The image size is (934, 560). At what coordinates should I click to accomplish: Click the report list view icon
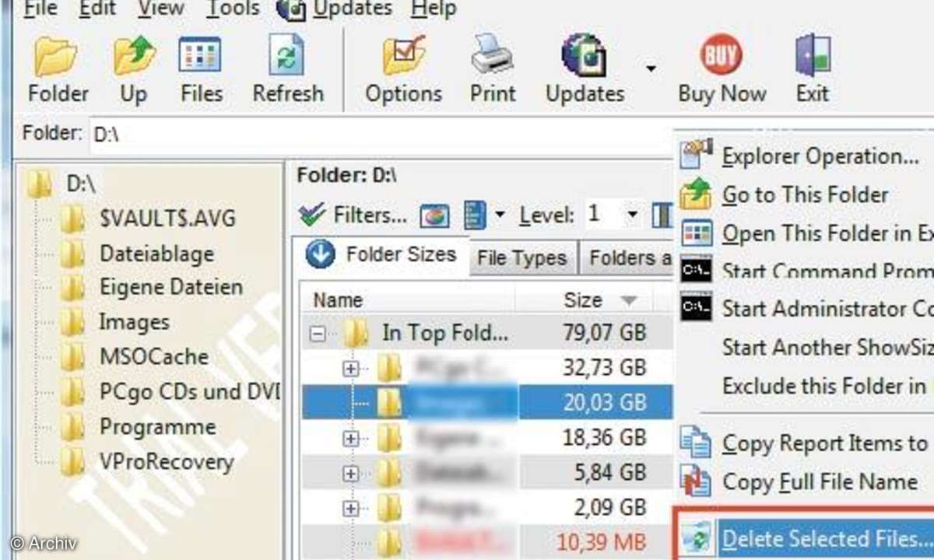[x=475, y=215]
